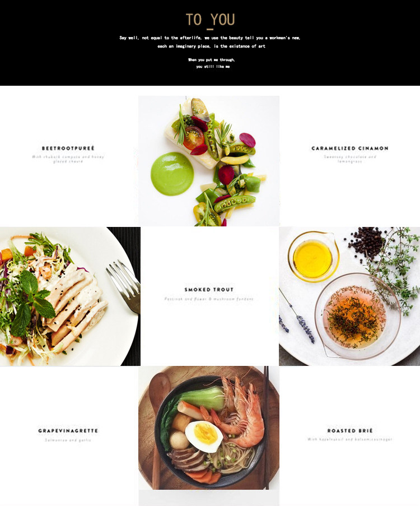Click the chocolate and lemongrass description

(350, 159)
